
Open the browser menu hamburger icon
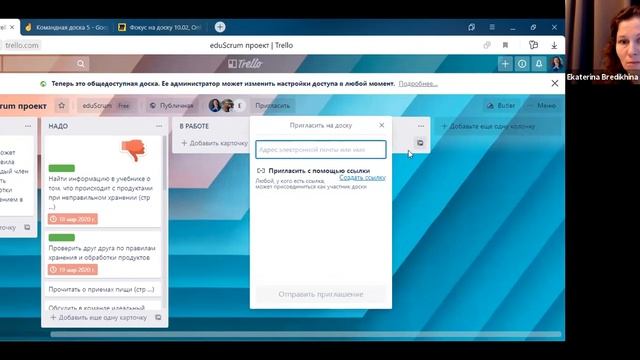tap(492, 27)
